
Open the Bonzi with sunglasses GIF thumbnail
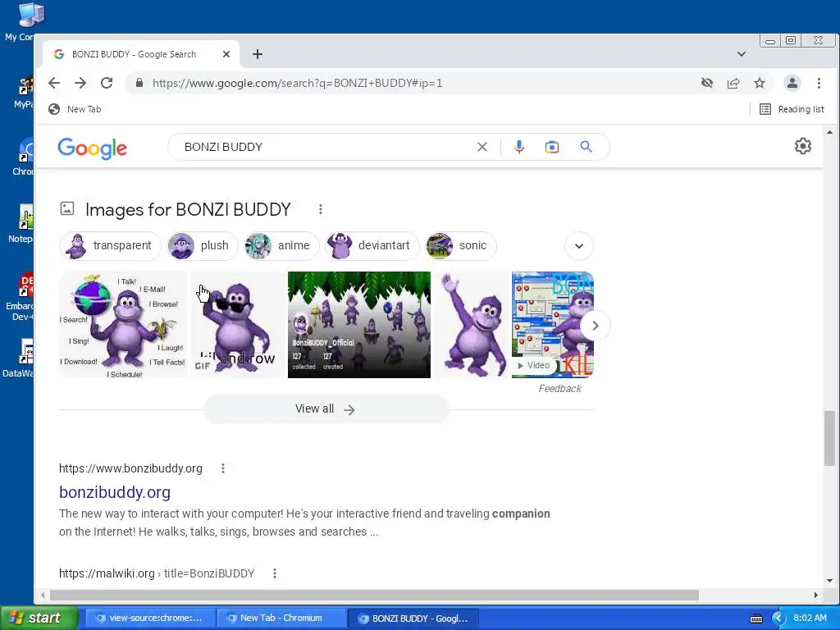tap(239, 325)
